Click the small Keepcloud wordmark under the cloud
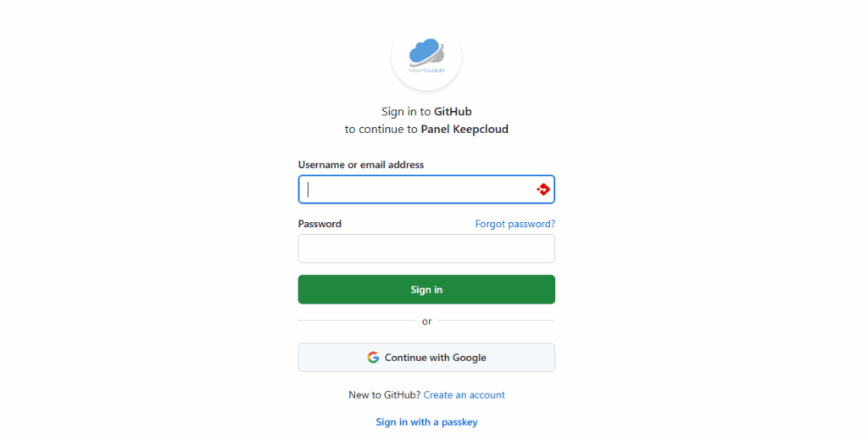The image size is (868, 440). tap(426, 70)
